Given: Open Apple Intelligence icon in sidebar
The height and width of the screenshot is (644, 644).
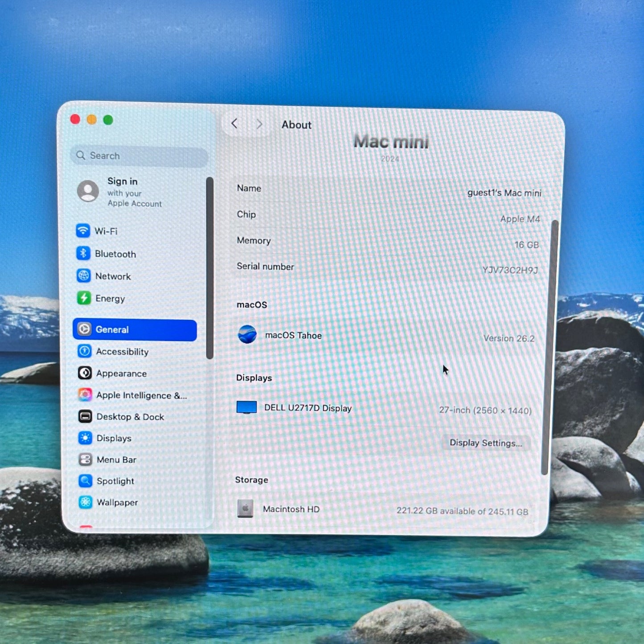Looking at the screenshot, I should pyautogui.click(x=85, y=394).
